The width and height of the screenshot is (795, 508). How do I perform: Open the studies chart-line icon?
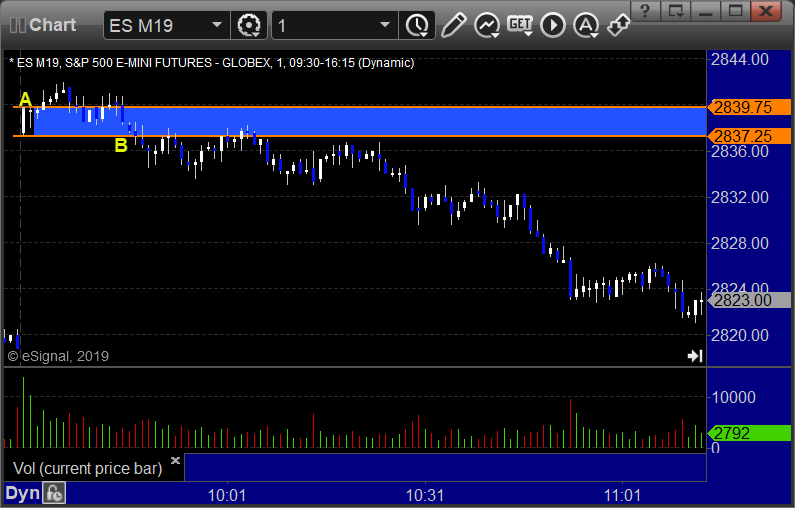click(x=487, y=25)
